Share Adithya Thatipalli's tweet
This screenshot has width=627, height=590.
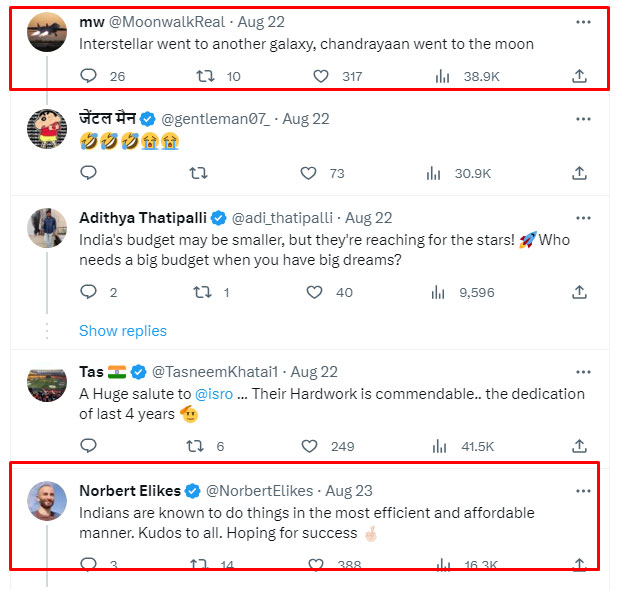(579, 293)
